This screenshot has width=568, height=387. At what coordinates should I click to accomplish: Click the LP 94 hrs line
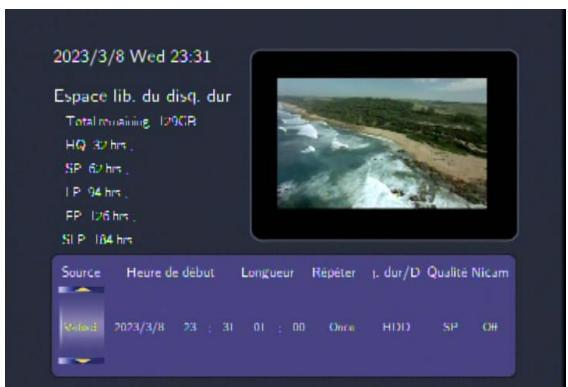pos(96,192)
